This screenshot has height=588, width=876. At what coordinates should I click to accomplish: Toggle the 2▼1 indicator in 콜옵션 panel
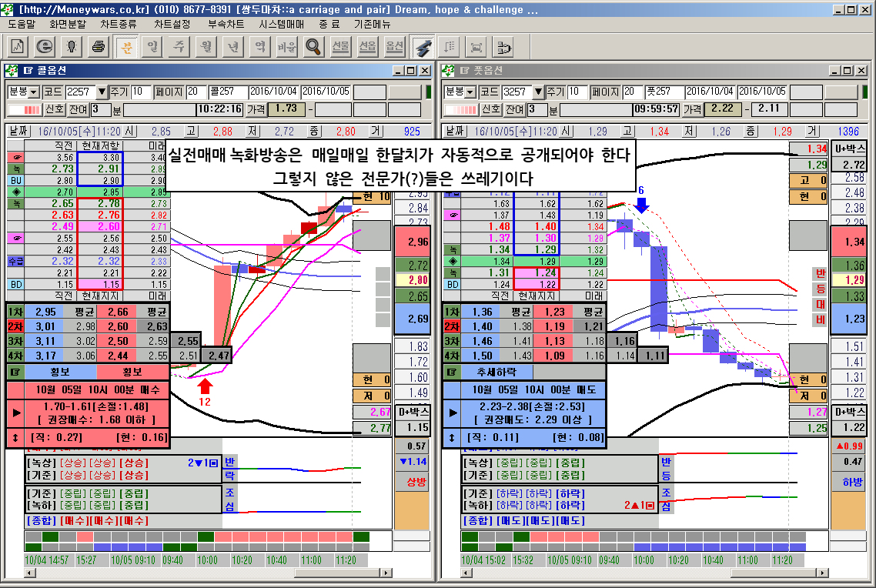click(x=202, y=463)
